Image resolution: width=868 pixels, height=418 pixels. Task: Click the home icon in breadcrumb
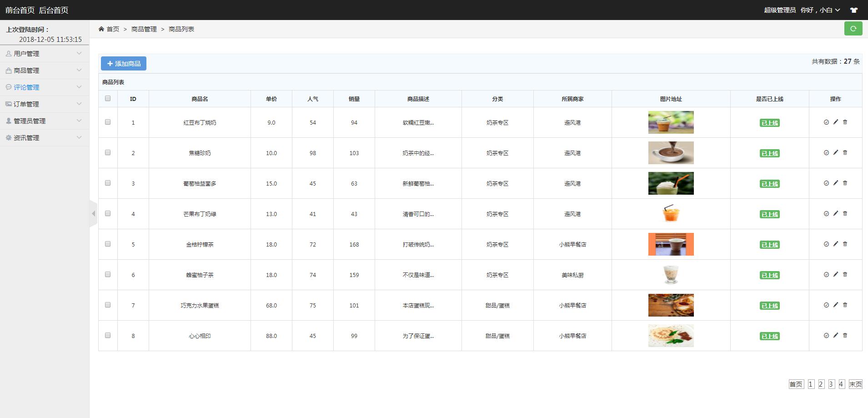101,29
